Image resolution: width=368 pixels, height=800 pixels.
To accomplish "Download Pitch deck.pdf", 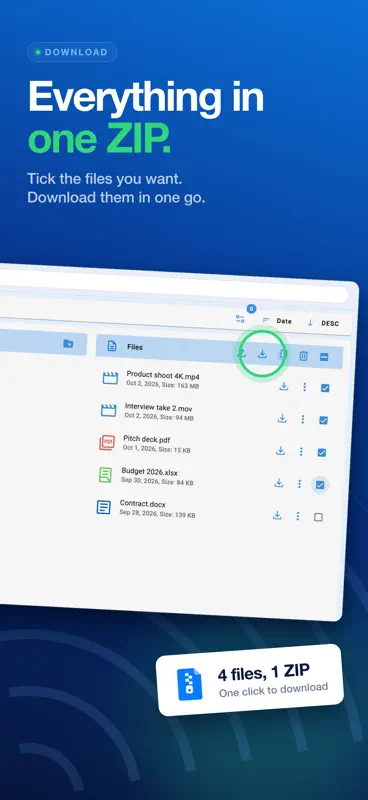I will [280, 451].
